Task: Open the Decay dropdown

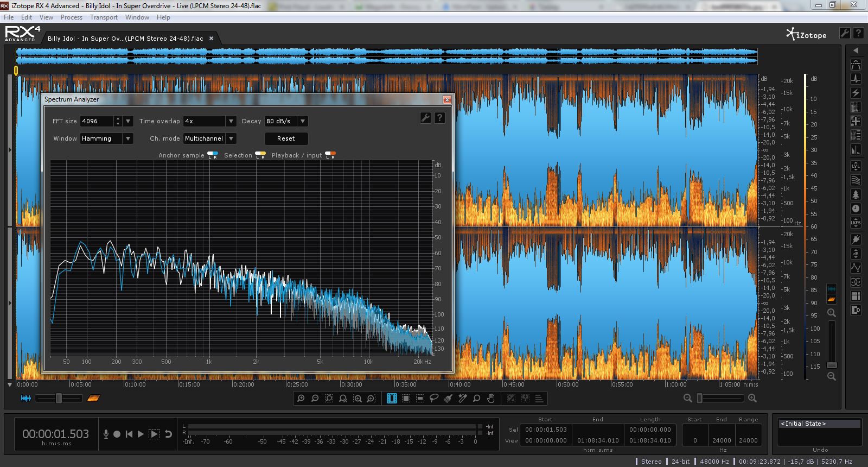Action: 303,121
